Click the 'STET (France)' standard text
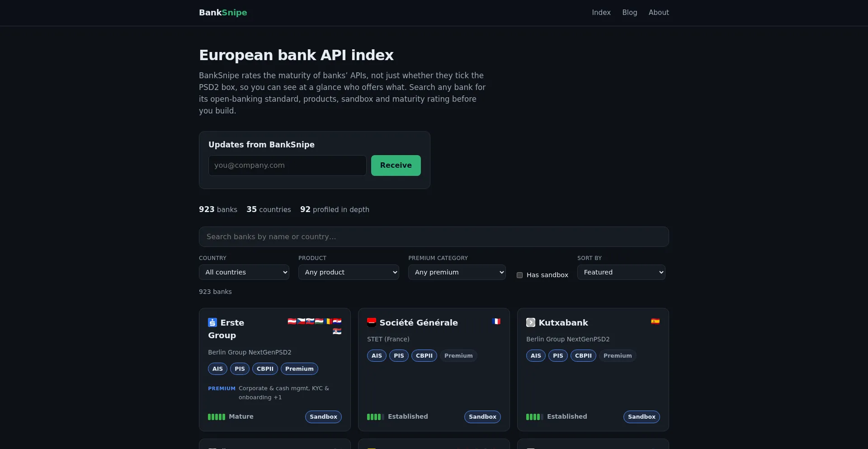868x449 pixels. point(388,339)
